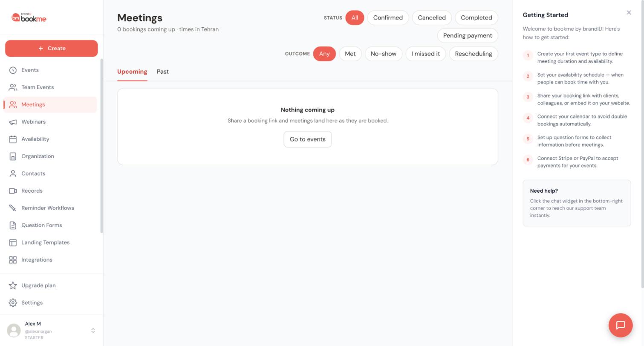Open Webinars in the sidebar
Viewport: 644px width, 346px height.
click(50, 122)
